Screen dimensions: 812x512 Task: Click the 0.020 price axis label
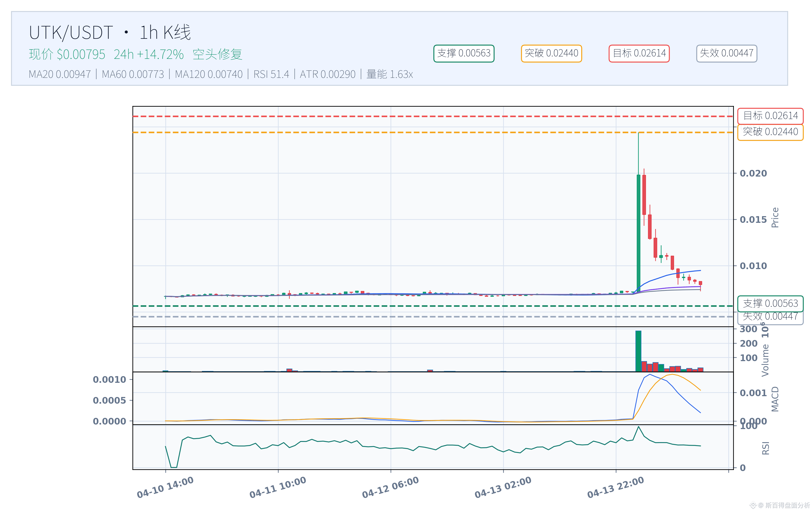click(x=753, y=173)
